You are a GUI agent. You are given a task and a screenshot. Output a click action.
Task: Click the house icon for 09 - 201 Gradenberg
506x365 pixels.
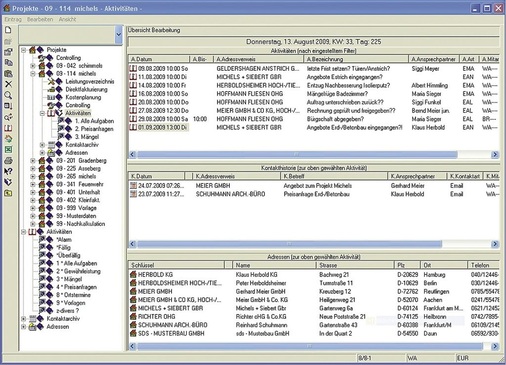point(42,161)
